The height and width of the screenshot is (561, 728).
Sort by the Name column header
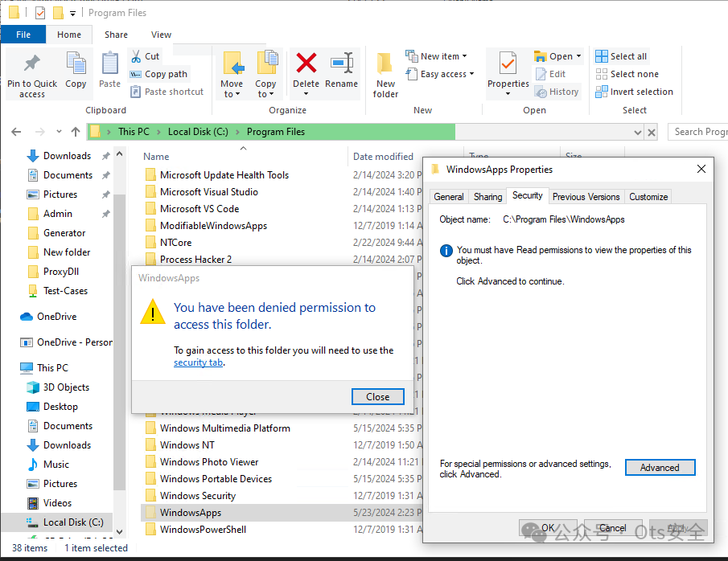156,157
